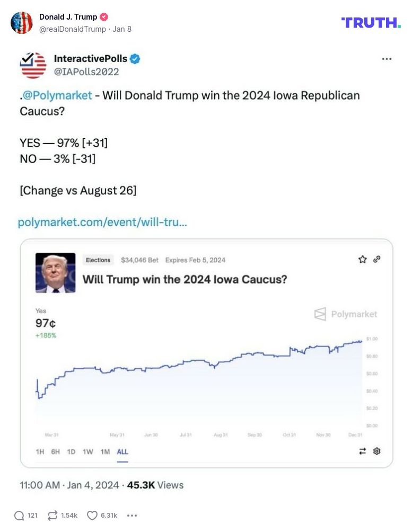The image size is (412, 532).
Task: Click the Elections category chip
Action: [x=98, y=260]
